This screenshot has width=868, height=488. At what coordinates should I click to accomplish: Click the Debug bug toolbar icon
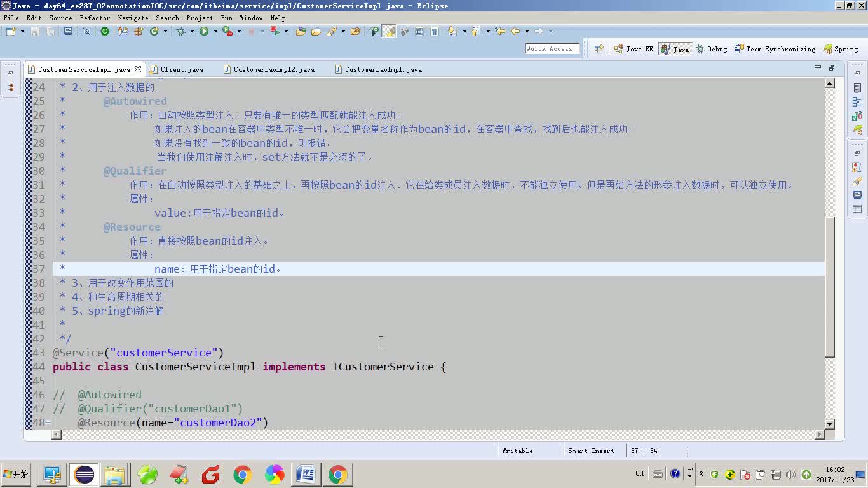click(181, 31)
